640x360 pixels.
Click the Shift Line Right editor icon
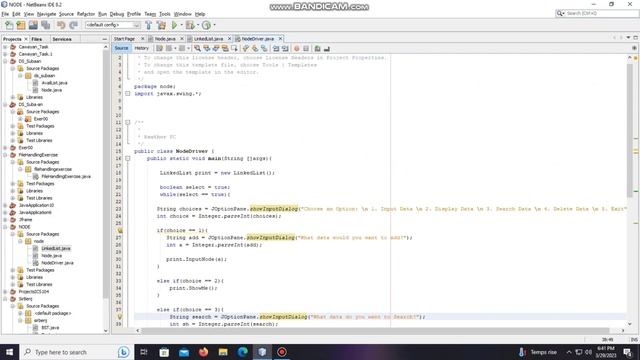pos(285,48)
